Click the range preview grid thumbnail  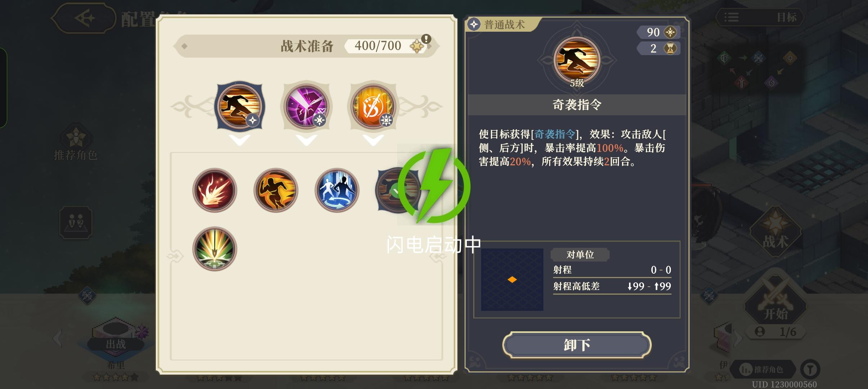tap(512, 280)
